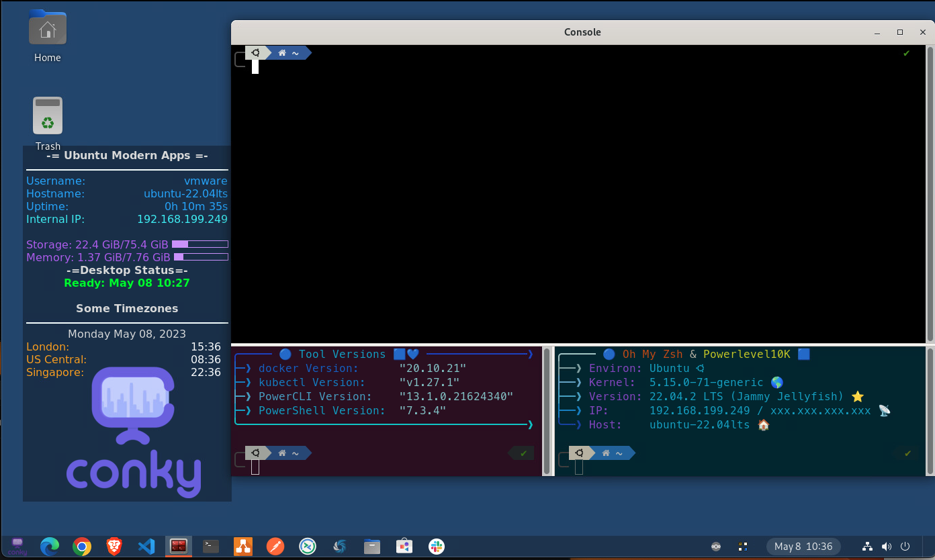Click the checkmark in the Tool Versions pane
Image resolution: width=935 pixels, height=560 pixels.
click(x=524, y=453)
